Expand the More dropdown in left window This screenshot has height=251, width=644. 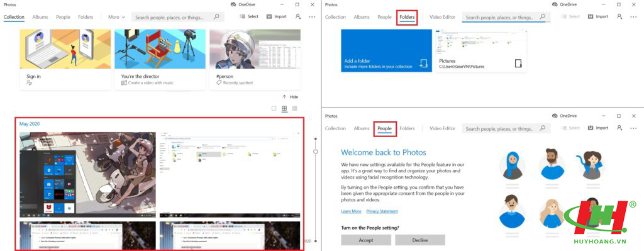click(116, 17)
